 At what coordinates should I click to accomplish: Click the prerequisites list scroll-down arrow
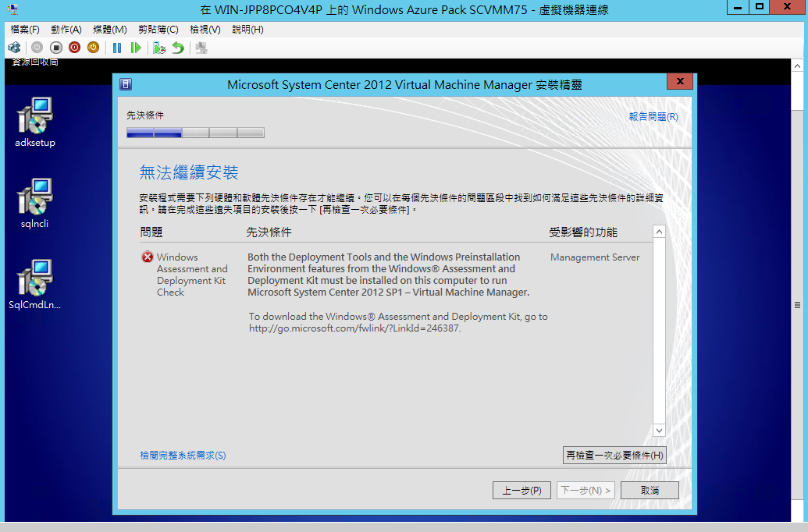coord(659,430)
